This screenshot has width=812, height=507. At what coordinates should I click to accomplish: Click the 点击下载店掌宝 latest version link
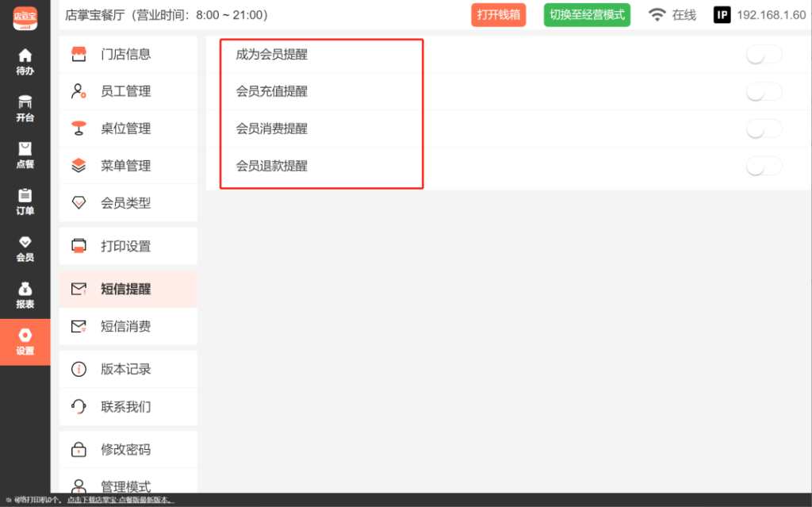pyautogui.click(x=121, y=501)
